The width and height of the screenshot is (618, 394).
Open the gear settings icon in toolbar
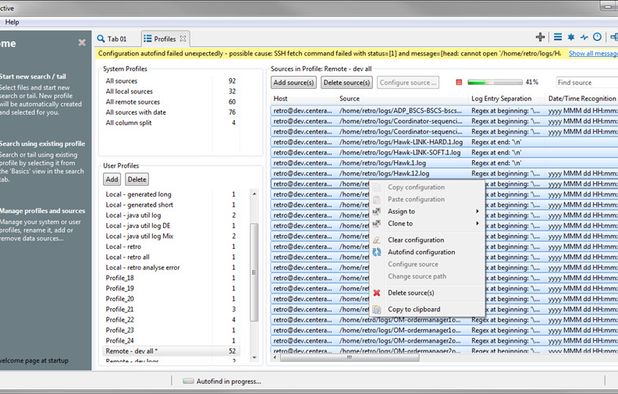[x=571, y=37]
